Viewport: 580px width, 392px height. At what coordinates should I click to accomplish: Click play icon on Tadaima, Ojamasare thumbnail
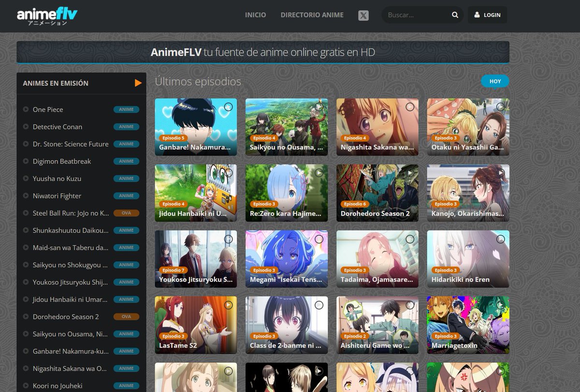tap(410, 239)
